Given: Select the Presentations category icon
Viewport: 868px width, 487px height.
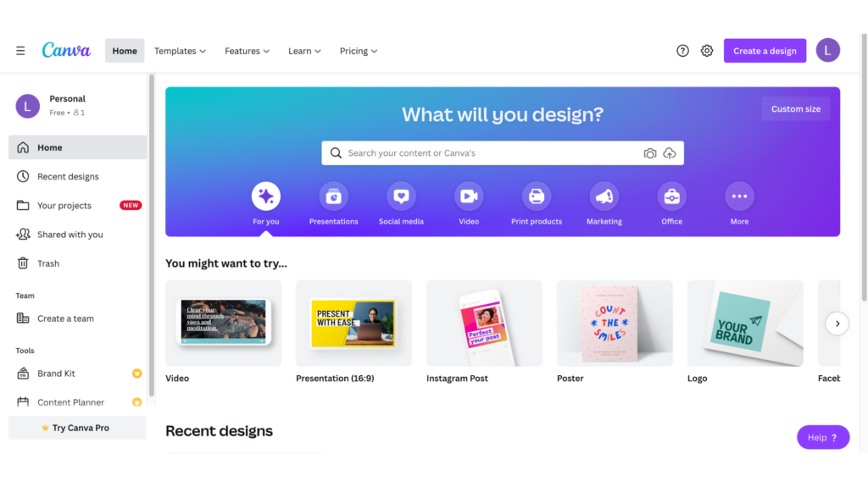Looking at the screenshot, I should pos(333,196).
